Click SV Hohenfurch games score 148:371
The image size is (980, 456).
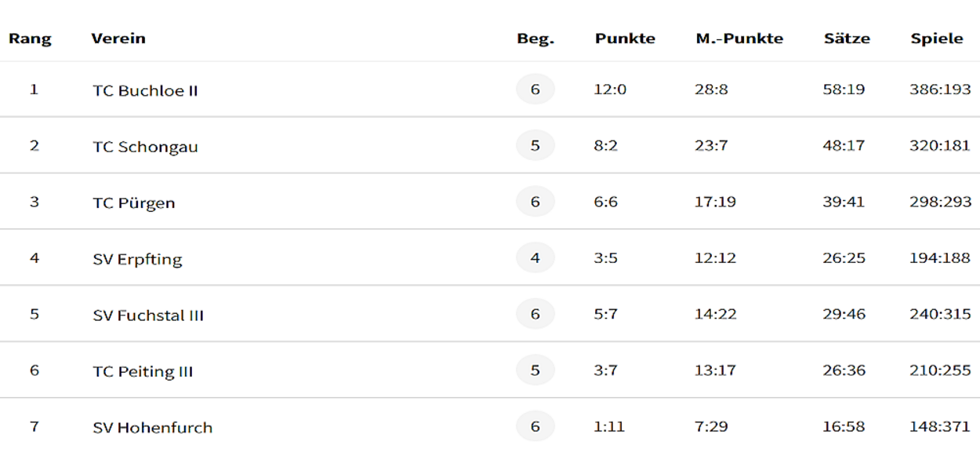(x=940, y=426)
